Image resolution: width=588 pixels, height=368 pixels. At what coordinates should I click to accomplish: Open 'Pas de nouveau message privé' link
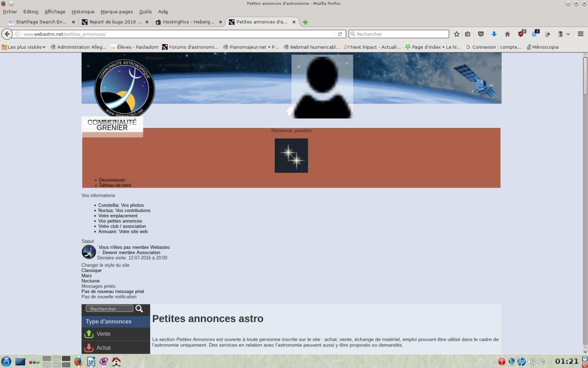[x=113, y=292]
